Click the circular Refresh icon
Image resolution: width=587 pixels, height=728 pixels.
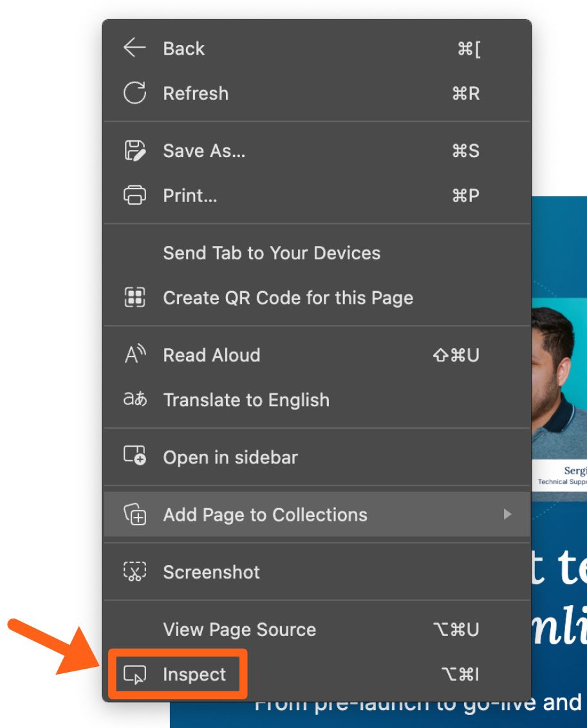pos(135,93)
